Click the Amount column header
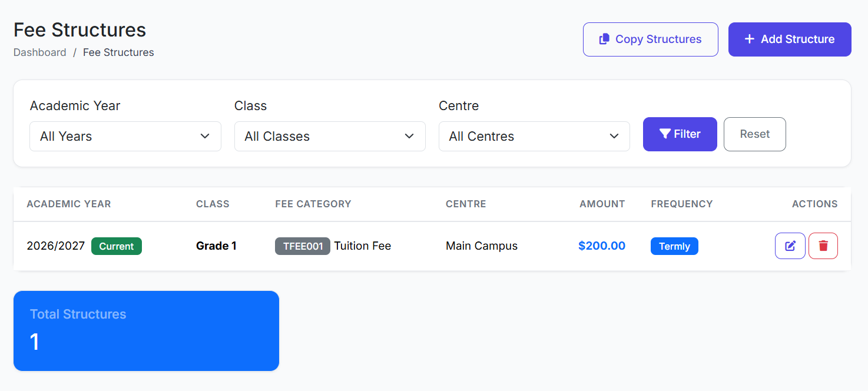The height and width of the screenshot is (391, 868). 602,204
